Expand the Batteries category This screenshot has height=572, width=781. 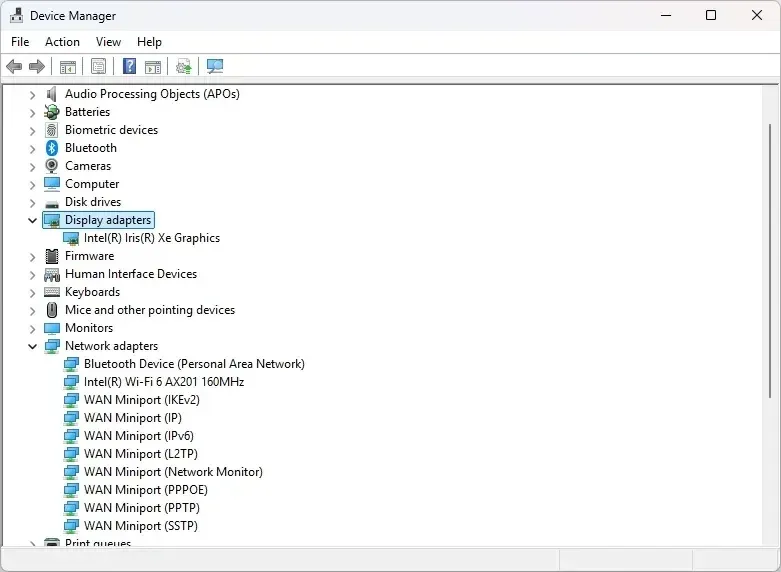32,113
